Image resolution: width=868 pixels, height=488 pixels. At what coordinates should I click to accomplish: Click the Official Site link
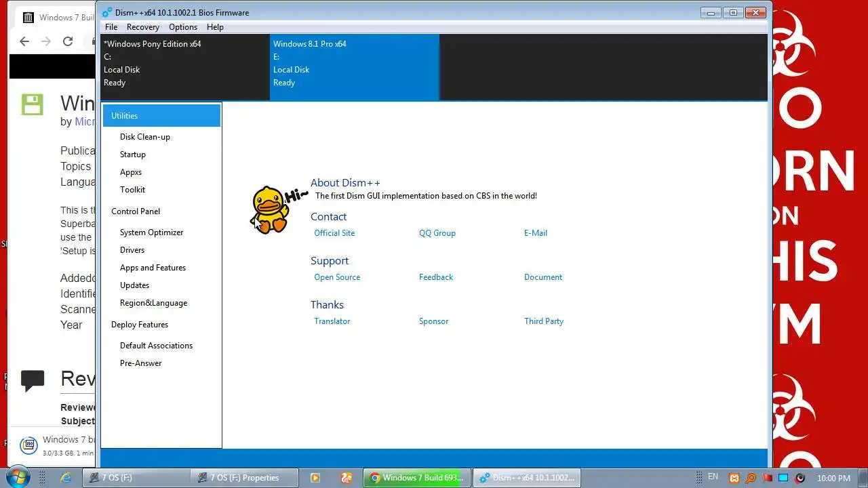click(x=334, y=233)
